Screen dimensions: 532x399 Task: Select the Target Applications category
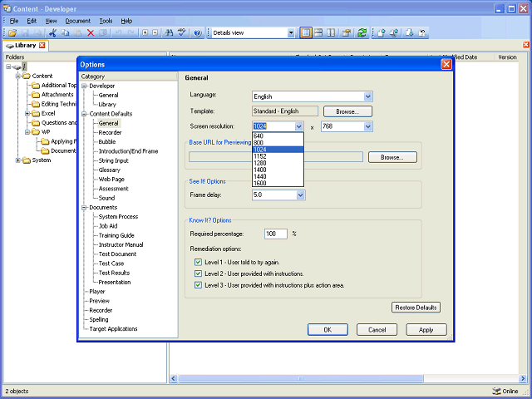click(x=113, y=329)
